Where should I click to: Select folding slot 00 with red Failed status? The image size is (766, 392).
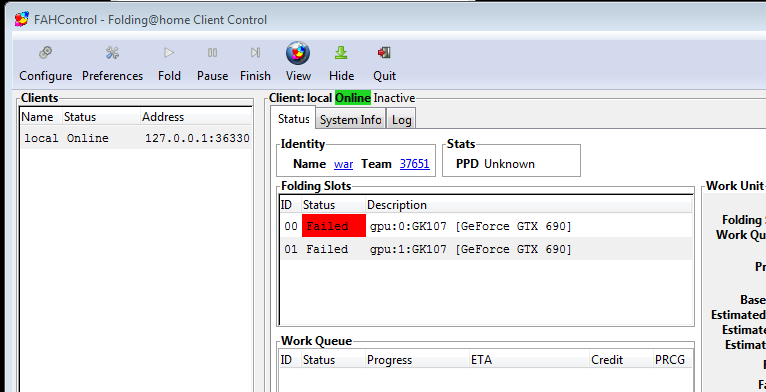[x=486, y=226]
